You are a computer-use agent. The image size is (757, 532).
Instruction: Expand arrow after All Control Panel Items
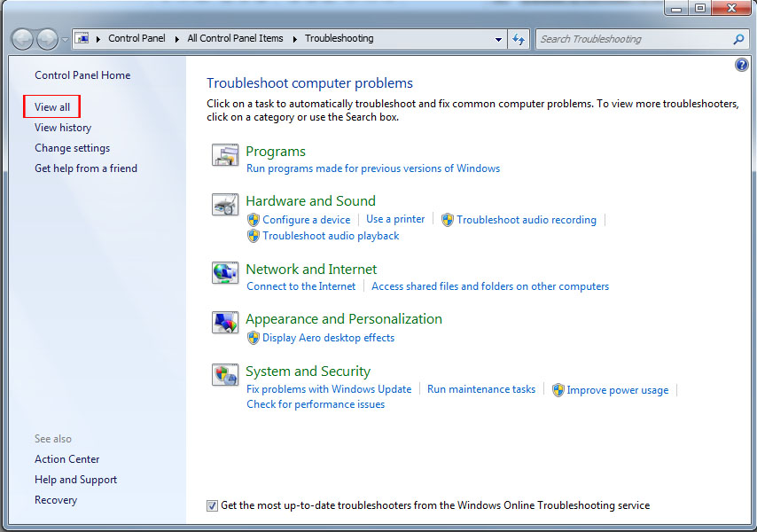[295, 39]
